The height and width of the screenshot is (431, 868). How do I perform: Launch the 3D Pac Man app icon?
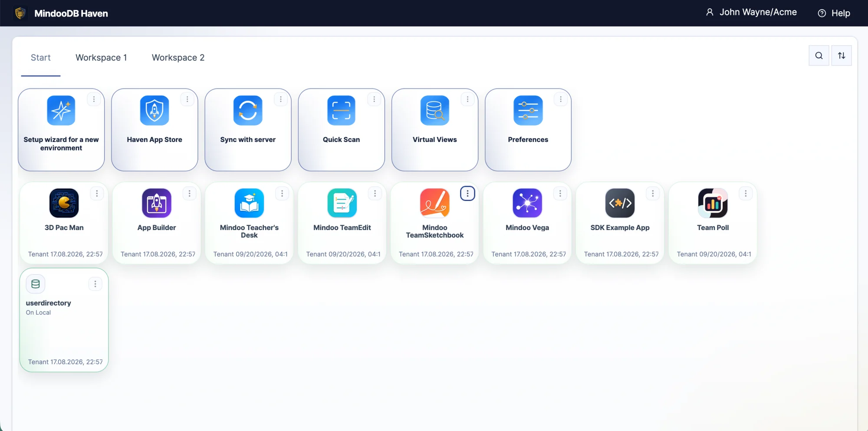[64, 203]
